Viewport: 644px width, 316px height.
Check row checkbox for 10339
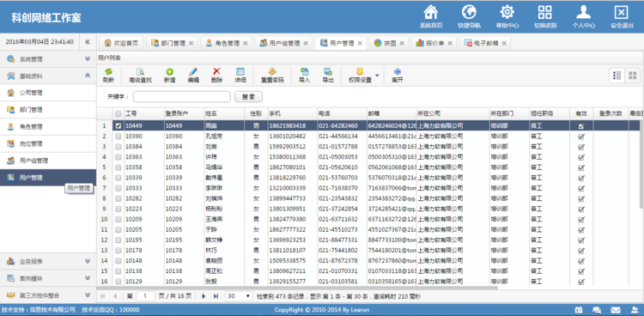(118, 178)
